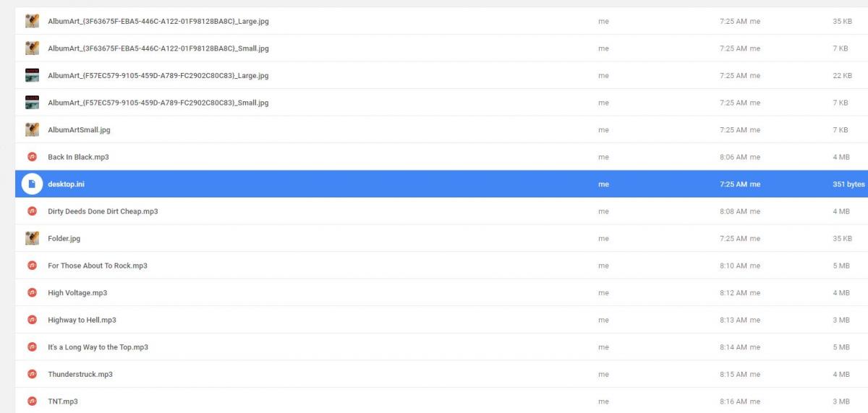Click the 8:06 AM modified time
Viewport: 868px width, 413px height.
[x=733, y=157]
